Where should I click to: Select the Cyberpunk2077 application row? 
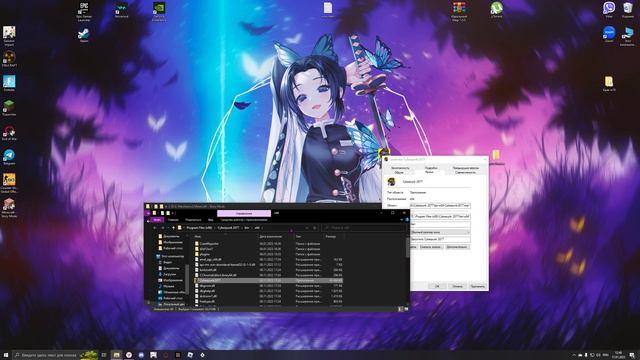269,280
